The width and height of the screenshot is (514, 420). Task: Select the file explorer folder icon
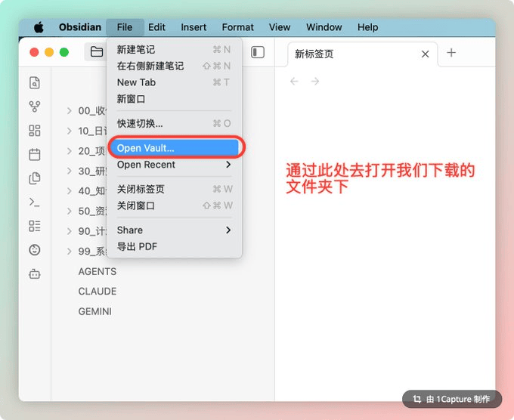tap(96, 52)
